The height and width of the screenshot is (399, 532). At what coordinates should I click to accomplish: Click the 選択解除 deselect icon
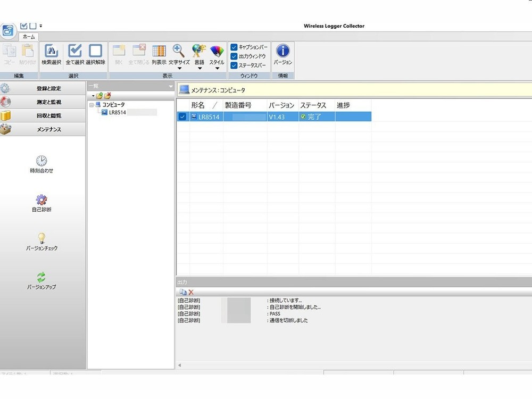point(95,51)
